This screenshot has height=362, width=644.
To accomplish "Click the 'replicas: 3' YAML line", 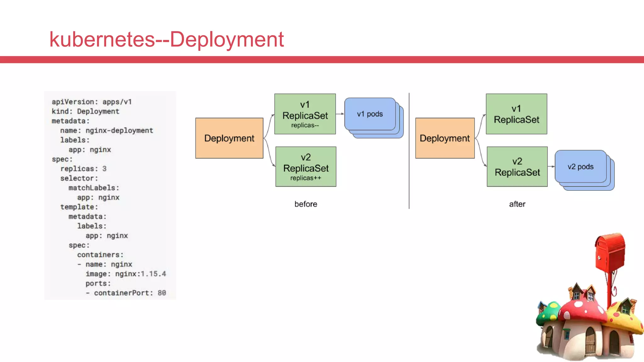I will [x=83, y=169].
